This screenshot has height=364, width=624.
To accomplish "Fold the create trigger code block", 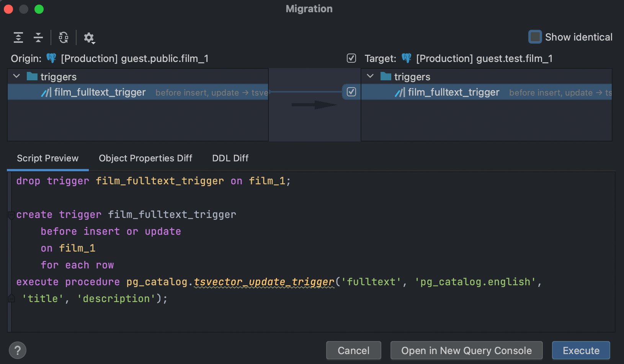I will click(11, 215).
